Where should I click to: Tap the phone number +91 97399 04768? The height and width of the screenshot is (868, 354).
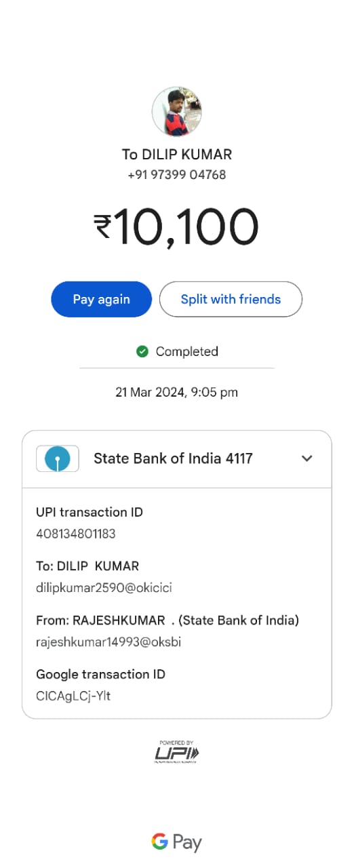click(177, 175)
